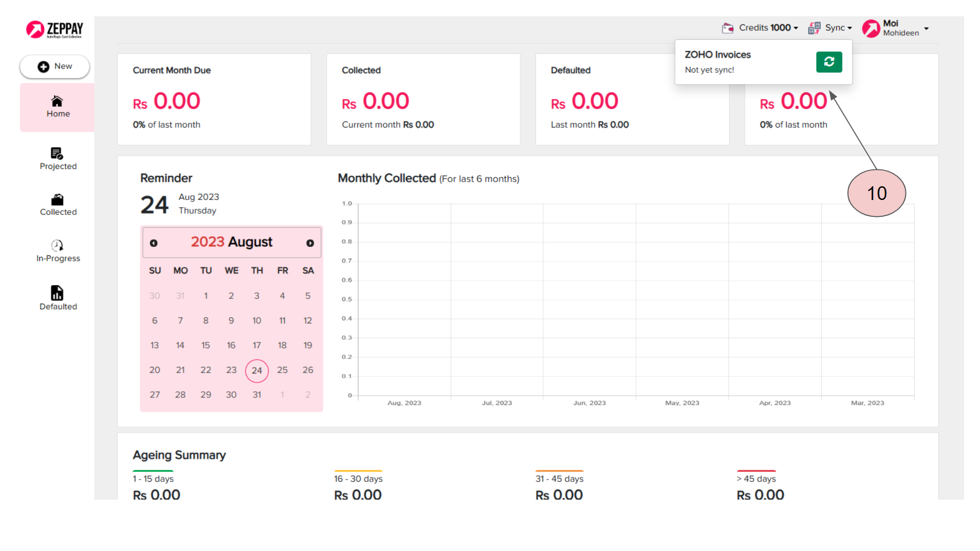
Task: Select August 31 on the calendar
Action: click(x=257, y=395)
